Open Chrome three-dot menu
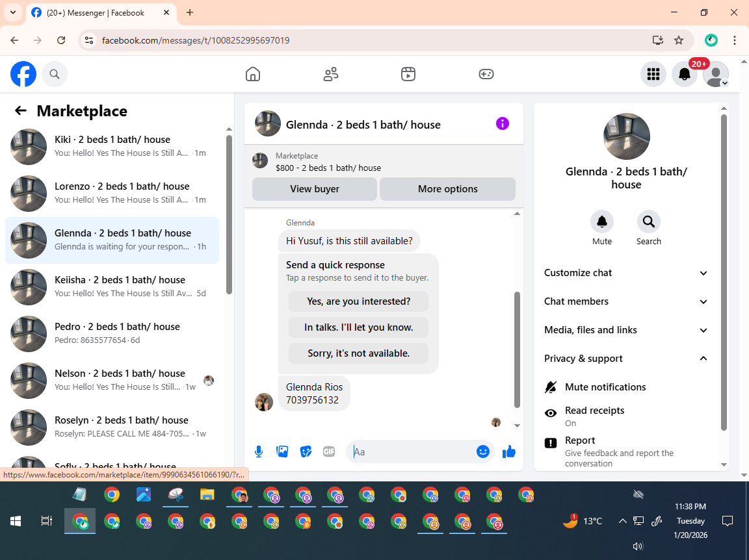Image resolution: width=749 pixels, height=560 pixels. tap(735, 40)
